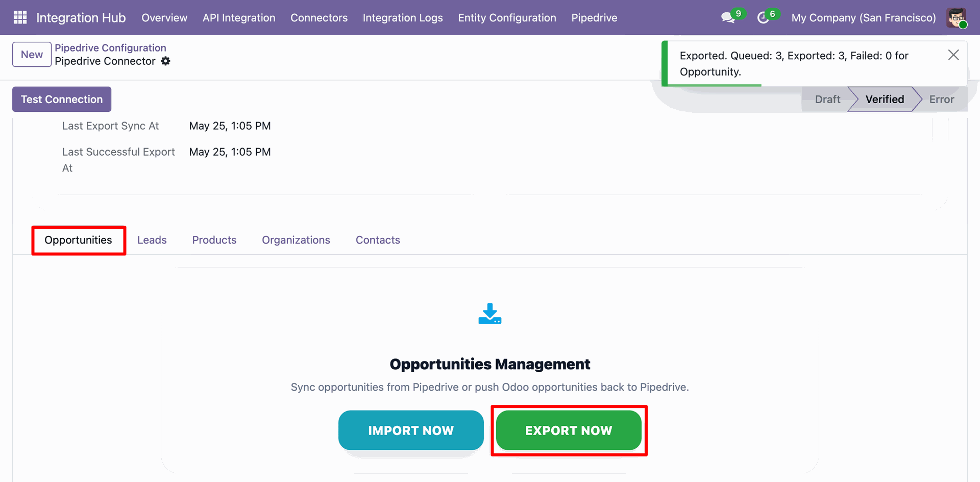The height and width of the screenshot is (482, 980).
Task: Click the gear icon beside Pipedrive Connector
Action: [x=165, y=61]
